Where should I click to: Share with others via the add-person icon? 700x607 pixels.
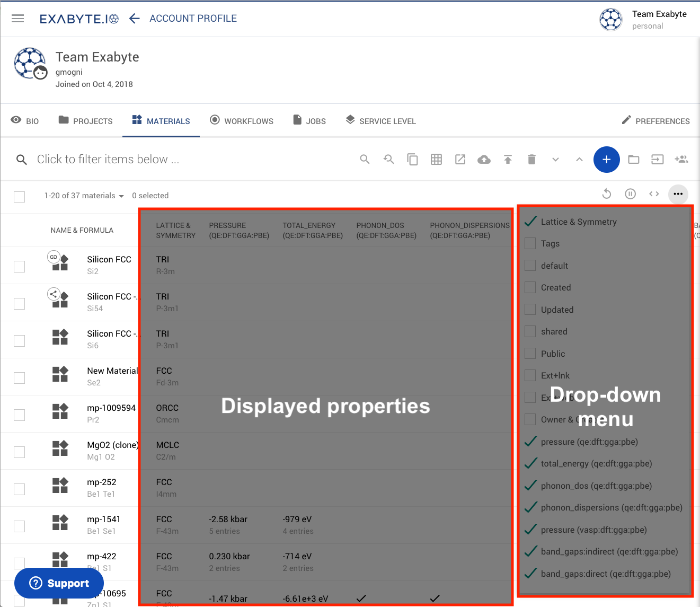pos(681,159)
